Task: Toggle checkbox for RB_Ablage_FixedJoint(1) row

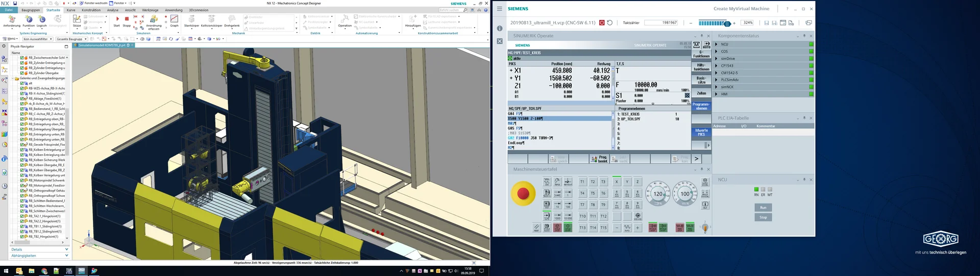Action: click(x=22, y=99)
